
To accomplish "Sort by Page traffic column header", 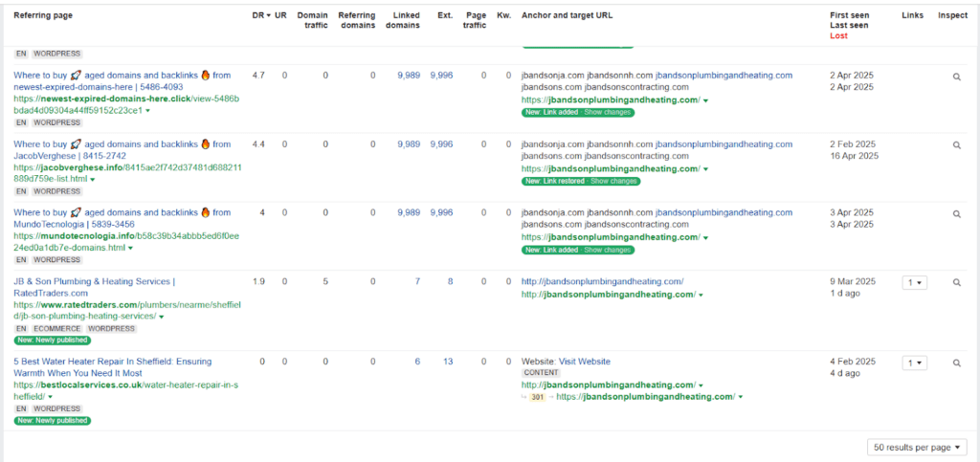I will 475,20.
